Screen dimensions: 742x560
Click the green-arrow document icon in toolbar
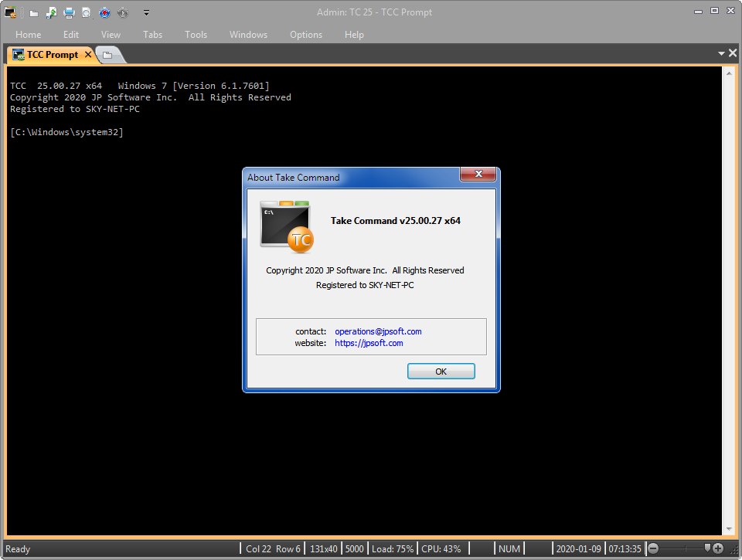[51, 13]
